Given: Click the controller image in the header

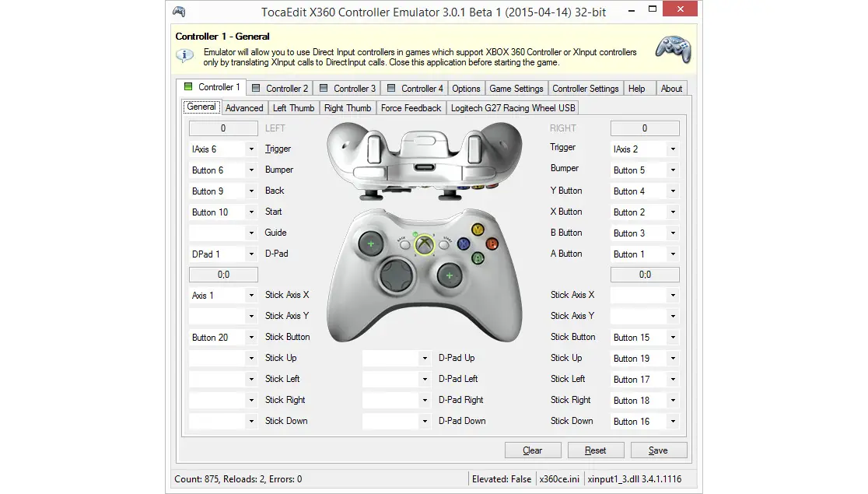Looking at the screenshot, I should coord(673,49).
